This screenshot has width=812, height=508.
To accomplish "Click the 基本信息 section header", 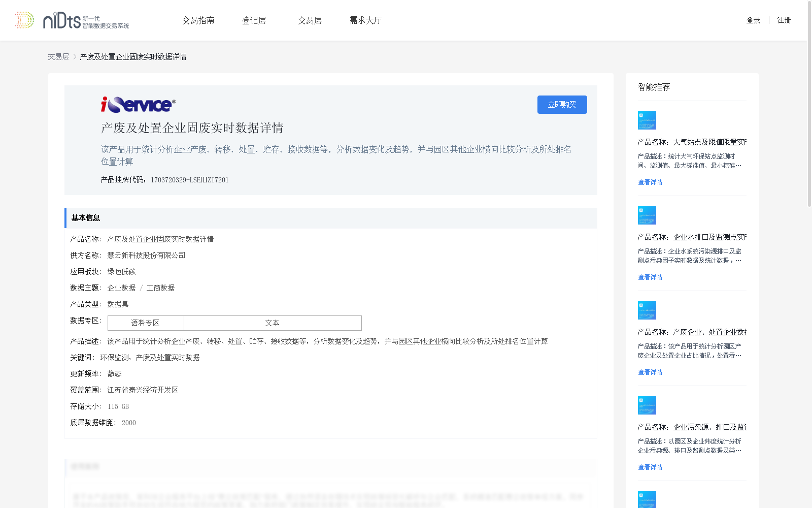I will (x=331, y=218).
